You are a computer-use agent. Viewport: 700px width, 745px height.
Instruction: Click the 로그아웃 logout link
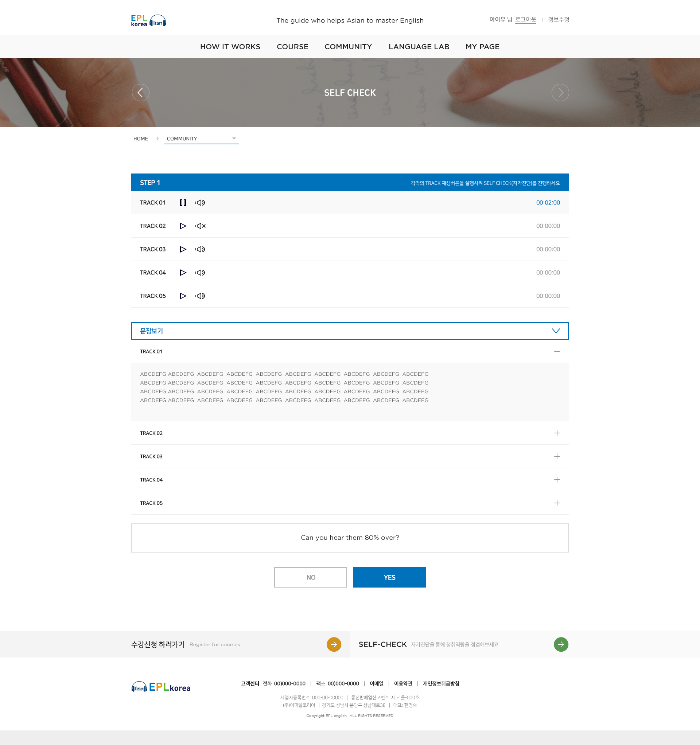[x=525, y=19]
